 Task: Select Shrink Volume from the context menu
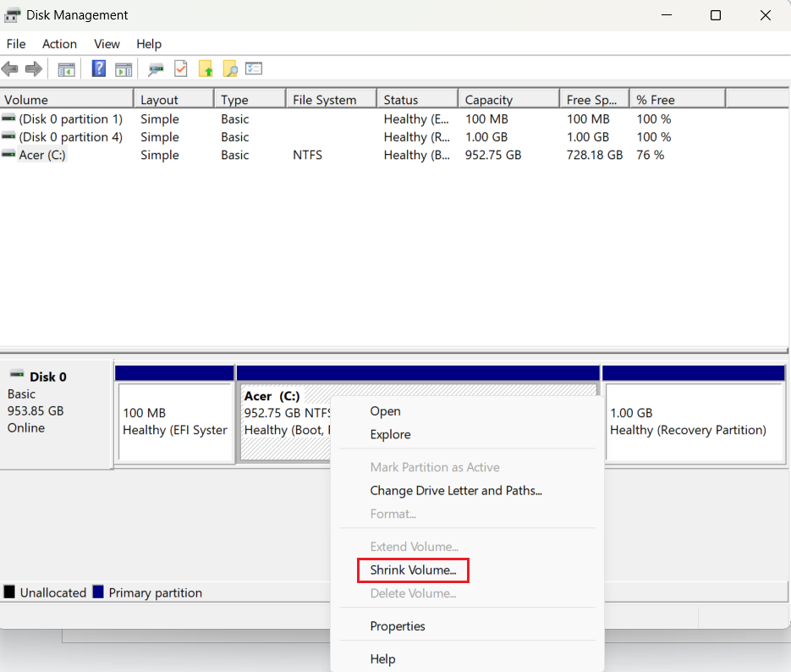click(413, 570)
